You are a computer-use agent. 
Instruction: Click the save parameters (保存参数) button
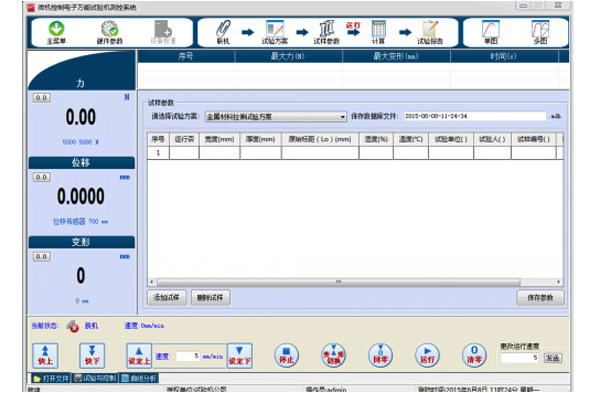(x=540, y=297)
